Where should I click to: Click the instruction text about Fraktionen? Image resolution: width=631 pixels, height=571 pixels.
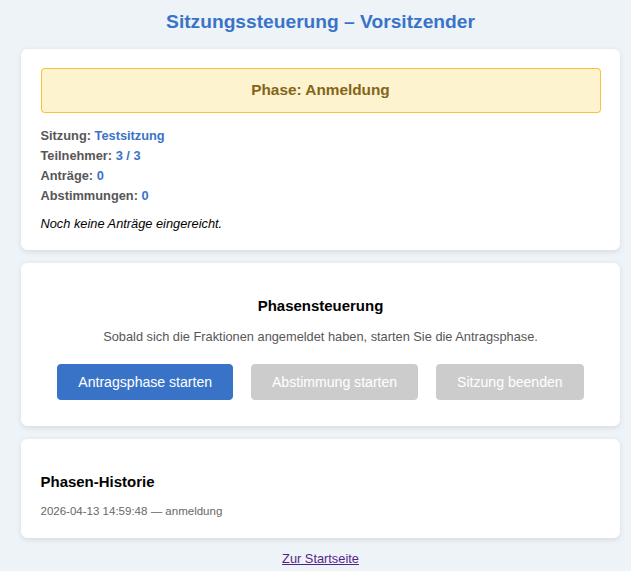tap(320, 337)
